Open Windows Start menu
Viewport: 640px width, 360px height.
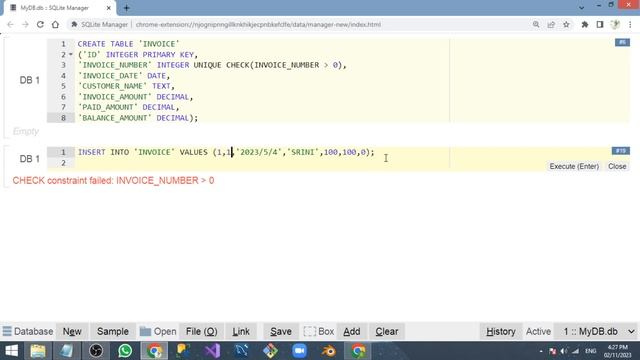[x=11, y=351]
